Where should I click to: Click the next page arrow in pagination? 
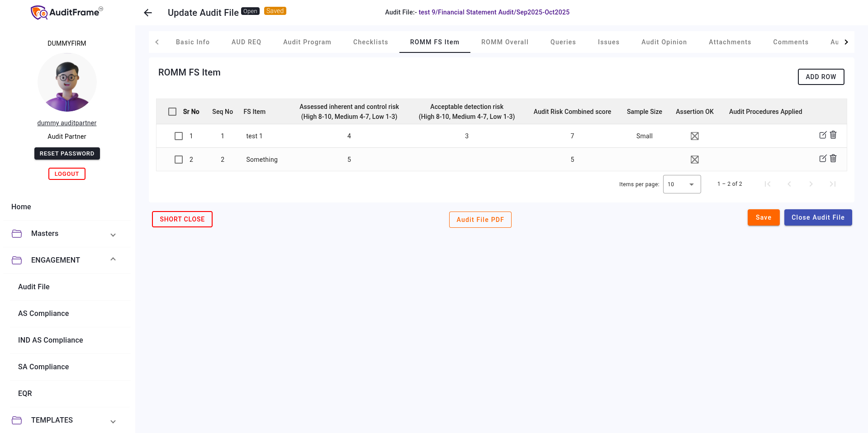tap(811, 184)
